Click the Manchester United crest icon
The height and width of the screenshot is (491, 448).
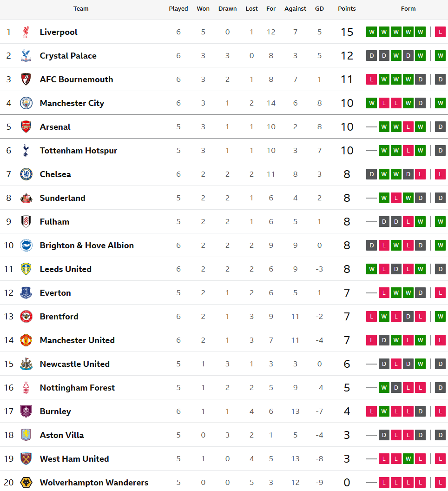tap(26, 340)
